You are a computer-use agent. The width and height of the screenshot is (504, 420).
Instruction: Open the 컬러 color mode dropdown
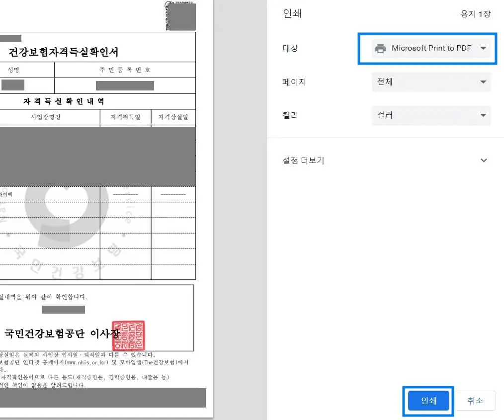(431, 115)
